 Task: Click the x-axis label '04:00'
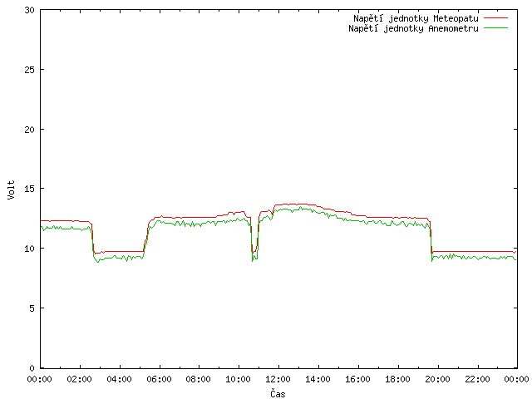(x=119, y=379)
